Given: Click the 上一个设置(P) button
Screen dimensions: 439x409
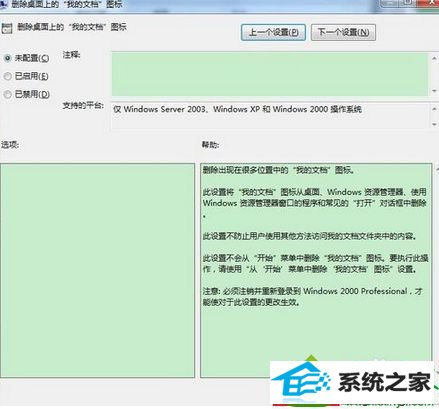Looking at the screenshot, I should coord(273,32).
